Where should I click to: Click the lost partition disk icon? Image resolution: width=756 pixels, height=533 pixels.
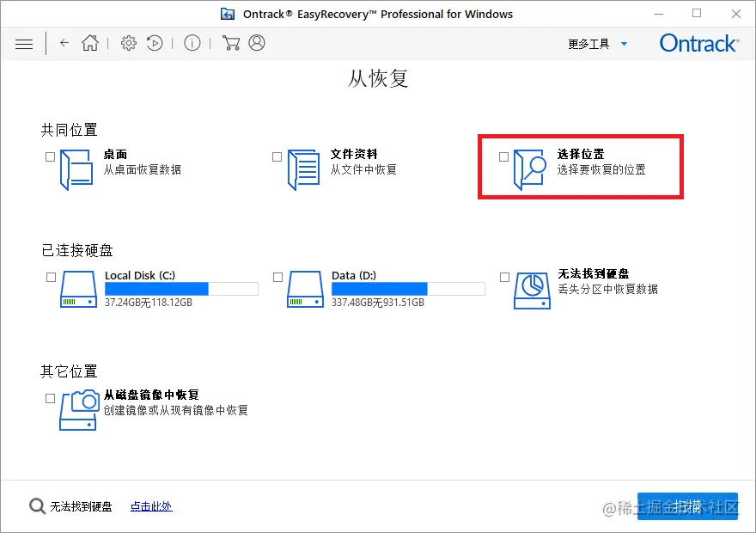point(533,291)
